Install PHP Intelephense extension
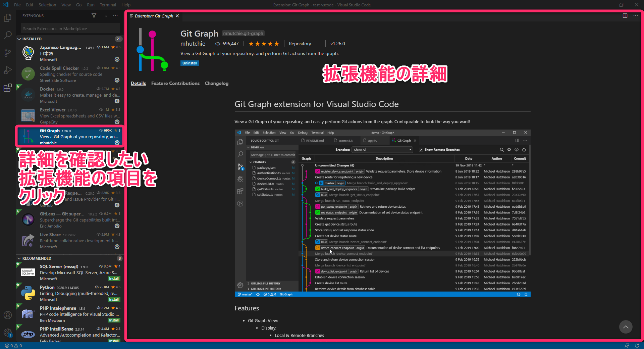Viewport: 644px width, 349px height. pos(114,320)
